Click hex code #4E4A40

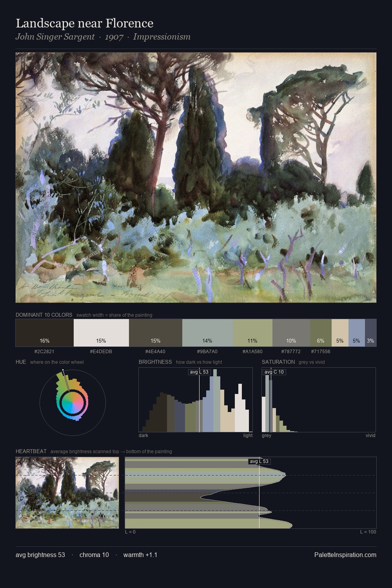155,352
